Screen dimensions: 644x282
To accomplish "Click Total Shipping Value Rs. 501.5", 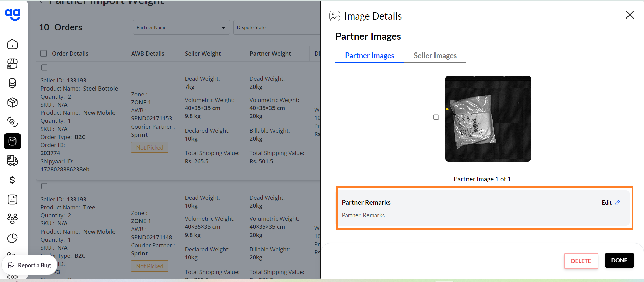I will pos(261,161).
